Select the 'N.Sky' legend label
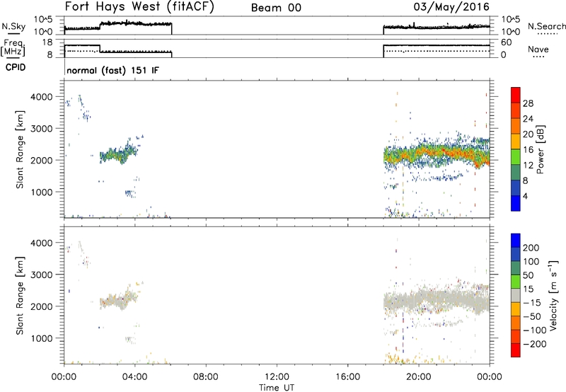Screen dimensions: 566x392 tap(13, 26)
